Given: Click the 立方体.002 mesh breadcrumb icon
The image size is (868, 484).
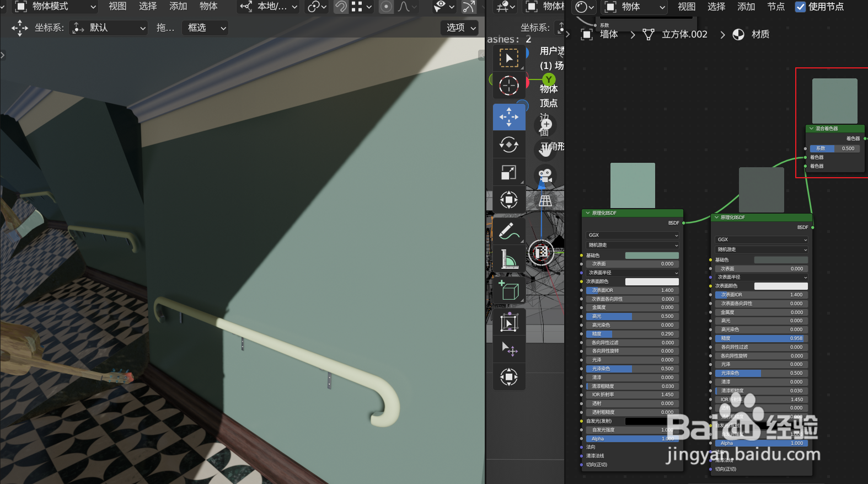Looking at the screenshot, I should click(649, 34).
